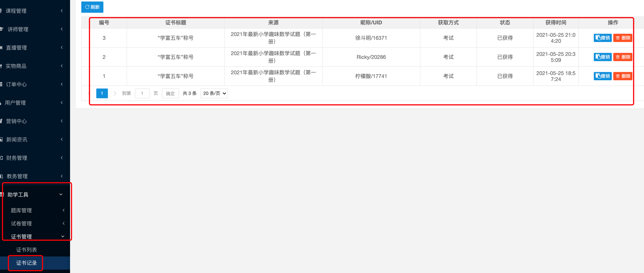
Task: Select the 柠檬酸/17741 cell
Action: point(371,76)
